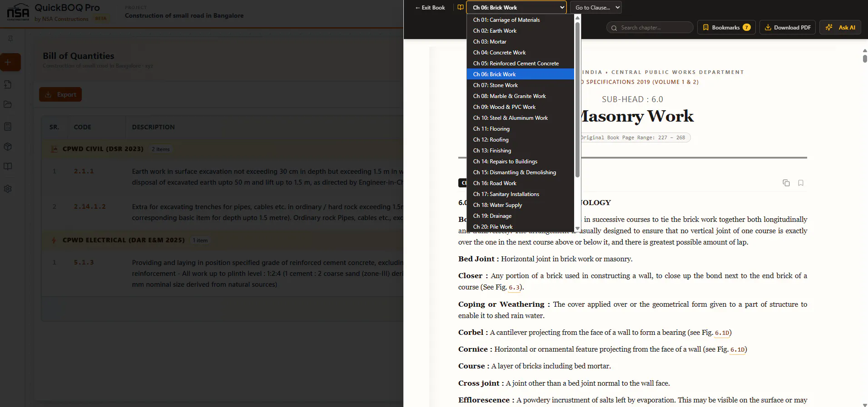Click the DESCRIPTION column header
Image resolution: width=868 pixels, height=407 pixels.
[x=154, y=127]
